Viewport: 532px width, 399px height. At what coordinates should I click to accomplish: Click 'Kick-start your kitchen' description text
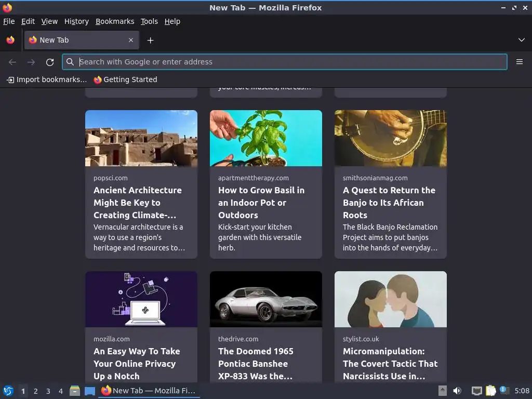255,227
